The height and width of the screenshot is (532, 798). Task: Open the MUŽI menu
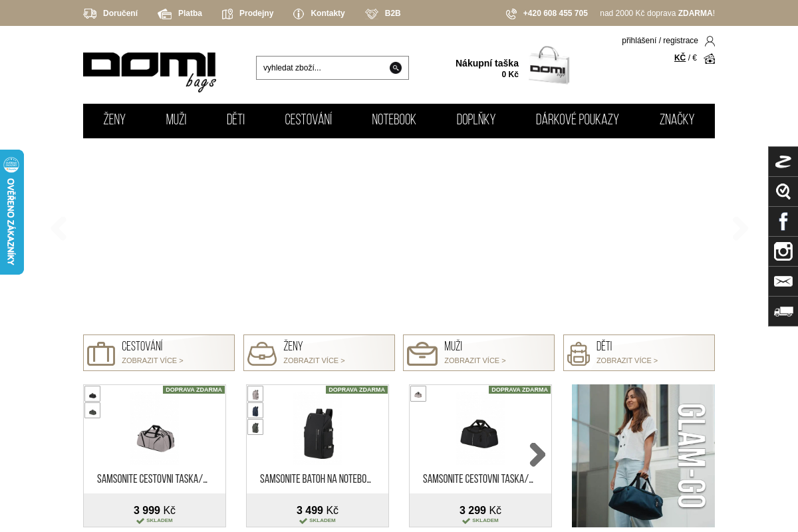pos(176,120)
